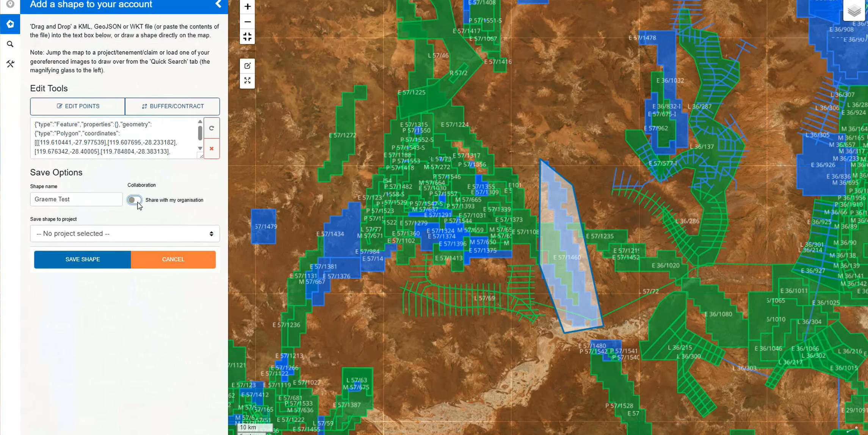Click tenement label E 36/1080
The image size is (868, 435).
718,314
